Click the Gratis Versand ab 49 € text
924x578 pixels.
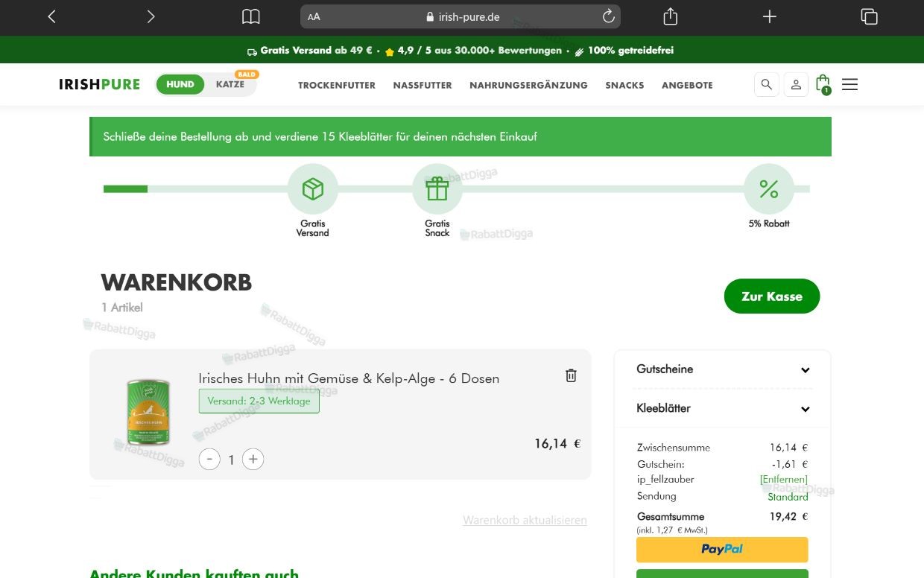point(316,51)
